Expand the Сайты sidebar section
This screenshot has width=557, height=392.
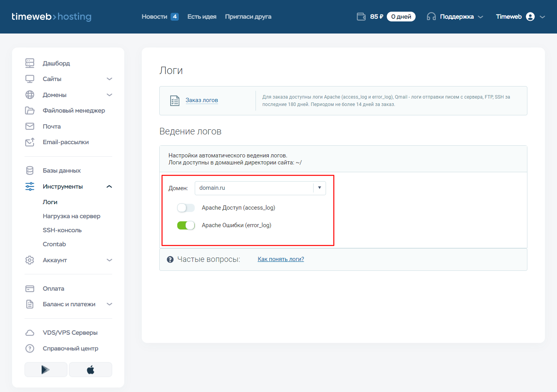coord(109,79)
